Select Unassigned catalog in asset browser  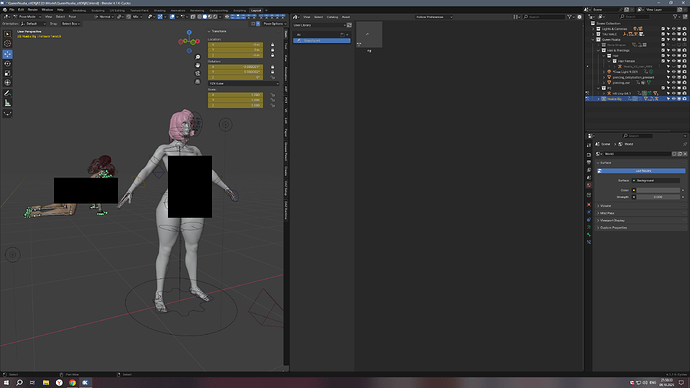322,40
